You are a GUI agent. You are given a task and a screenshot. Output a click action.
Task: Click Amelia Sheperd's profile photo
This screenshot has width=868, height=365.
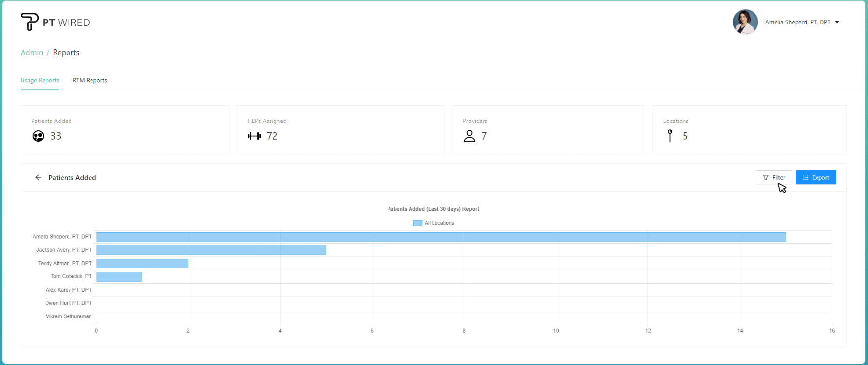[745, 22]
